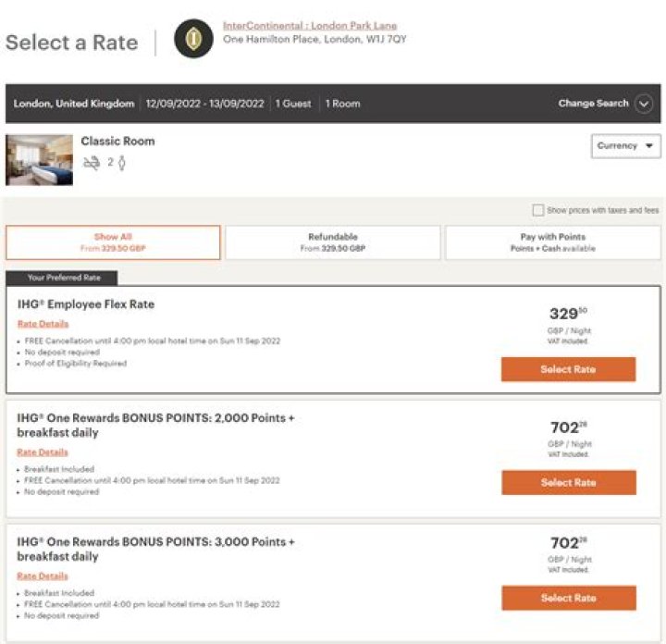Click the Change Search chevron circle icon
Screen dimensions: 666x644
tap(645, 104)
